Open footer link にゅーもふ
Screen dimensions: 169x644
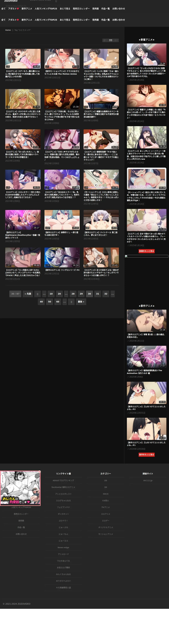click(63, 534)
